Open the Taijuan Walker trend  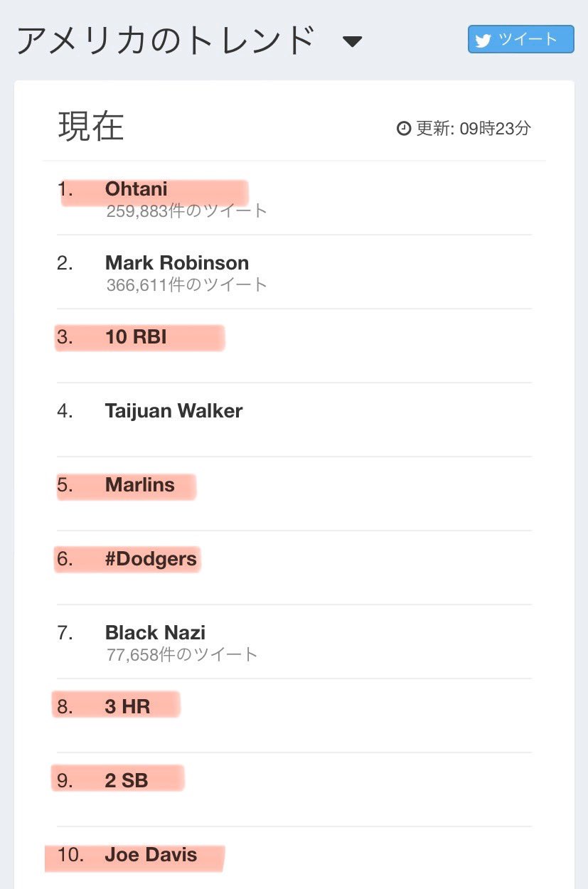tap(173, 411)
